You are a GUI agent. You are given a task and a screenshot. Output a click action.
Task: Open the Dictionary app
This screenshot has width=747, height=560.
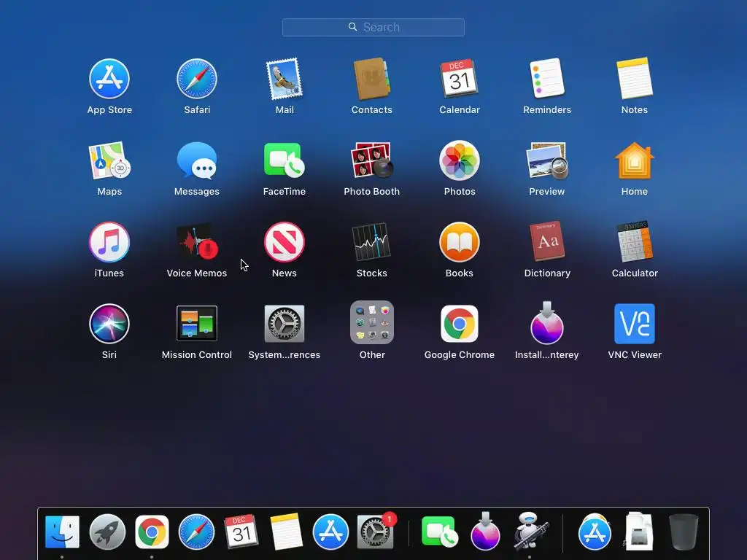click(547, 241)
